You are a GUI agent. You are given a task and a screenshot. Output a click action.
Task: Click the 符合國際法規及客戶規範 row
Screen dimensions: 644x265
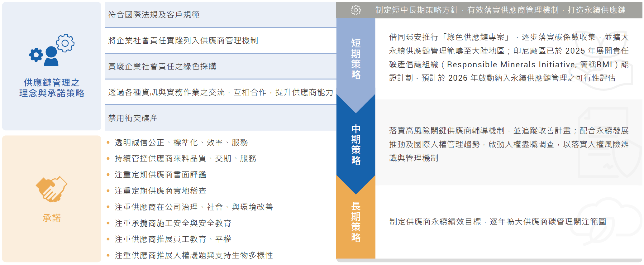(x=221, y=15)
